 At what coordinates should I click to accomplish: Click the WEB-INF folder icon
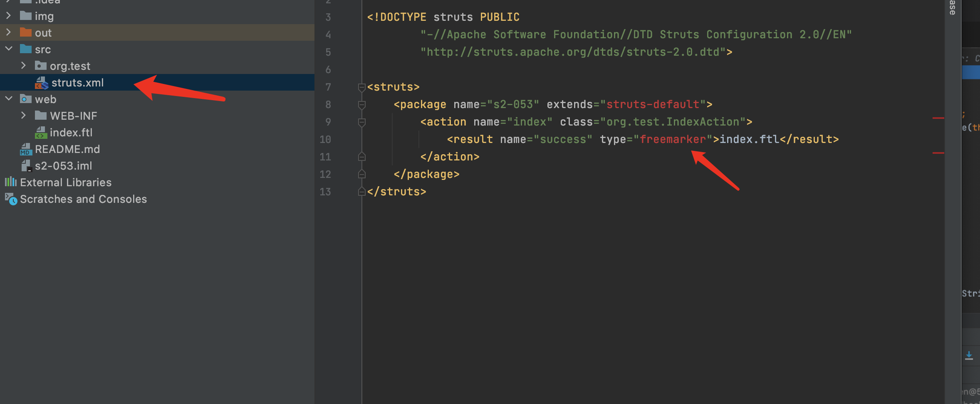point(41,116)
